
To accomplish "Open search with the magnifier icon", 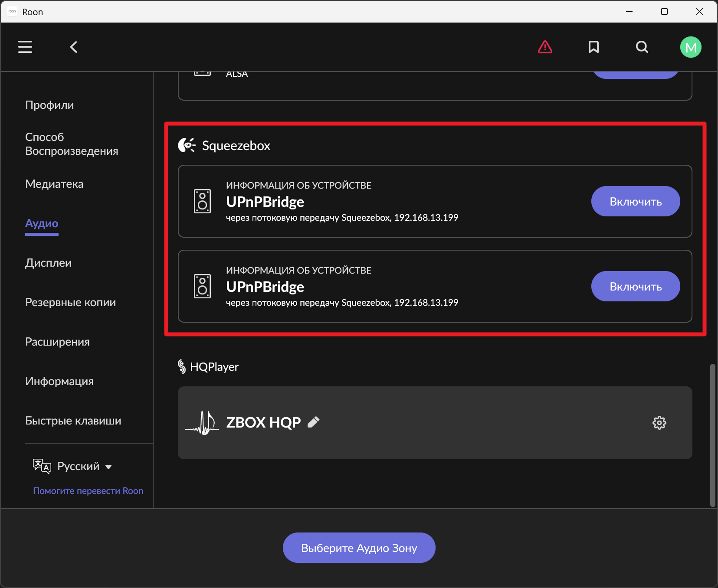I will pyautogui.click(x=642, y=47).
